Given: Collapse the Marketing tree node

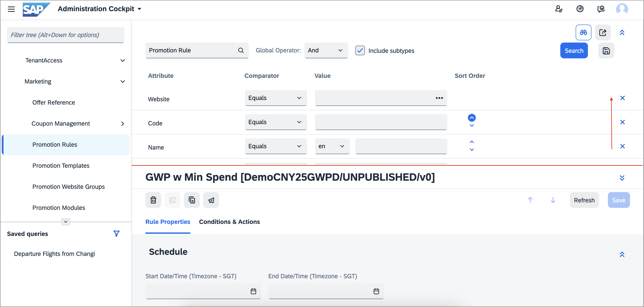Looking at the screenshot, I should click(x=122, y=82).
